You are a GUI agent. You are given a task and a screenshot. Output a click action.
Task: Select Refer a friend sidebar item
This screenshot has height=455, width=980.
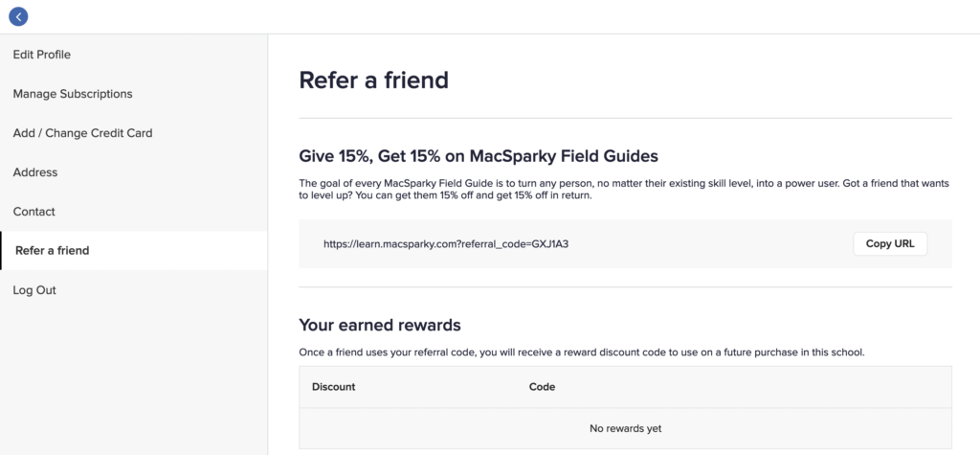click(x=134, y=250)
